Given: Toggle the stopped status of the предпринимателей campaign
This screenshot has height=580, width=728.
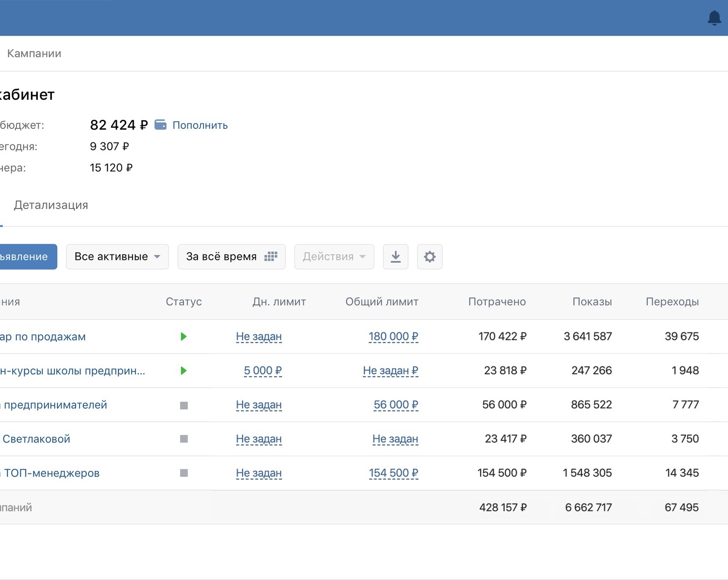Looking at the screenshot, I should 184,405.
